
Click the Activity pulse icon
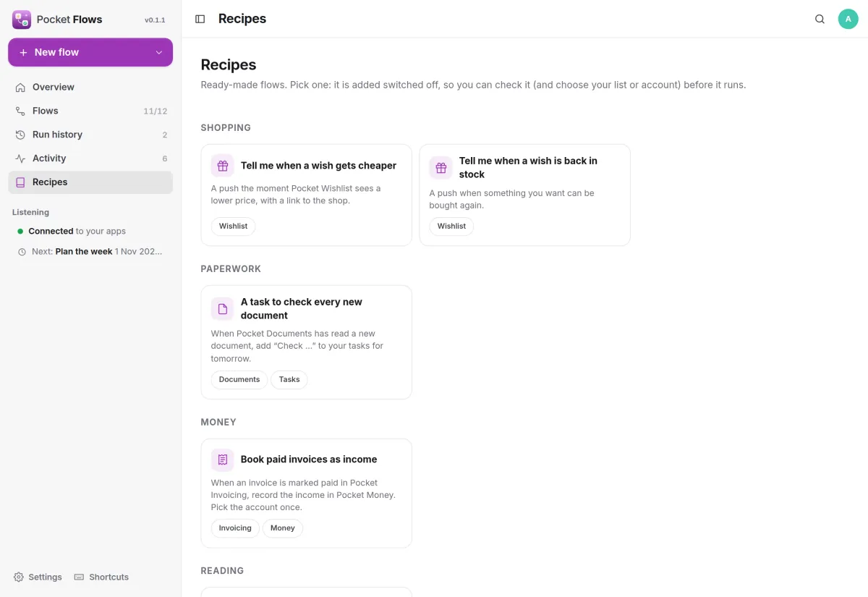coord(20,158)
